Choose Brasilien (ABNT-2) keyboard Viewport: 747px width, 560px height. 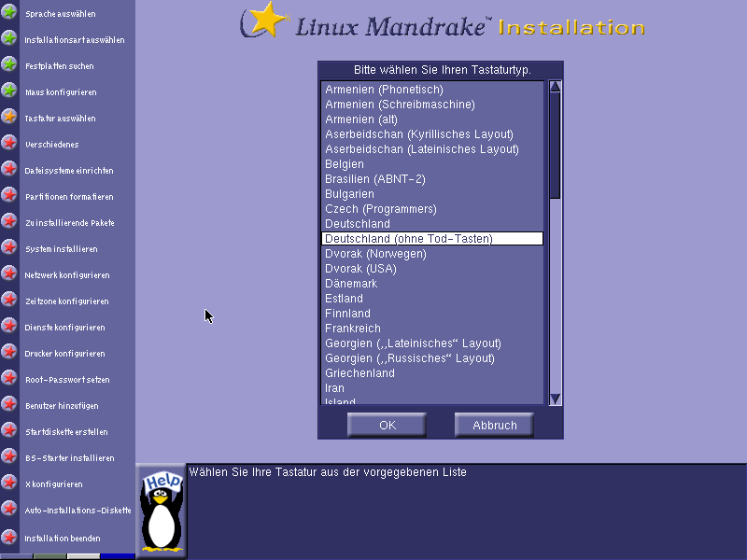point(432,179)
